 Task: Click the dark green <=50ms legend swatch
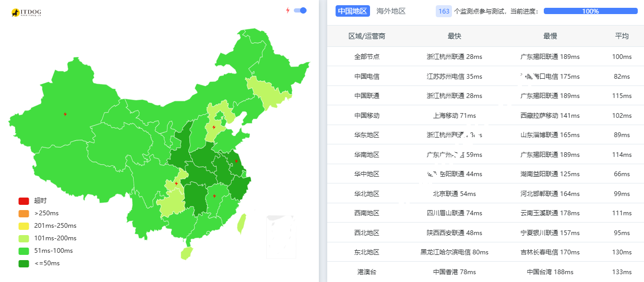tap(23, 263)
